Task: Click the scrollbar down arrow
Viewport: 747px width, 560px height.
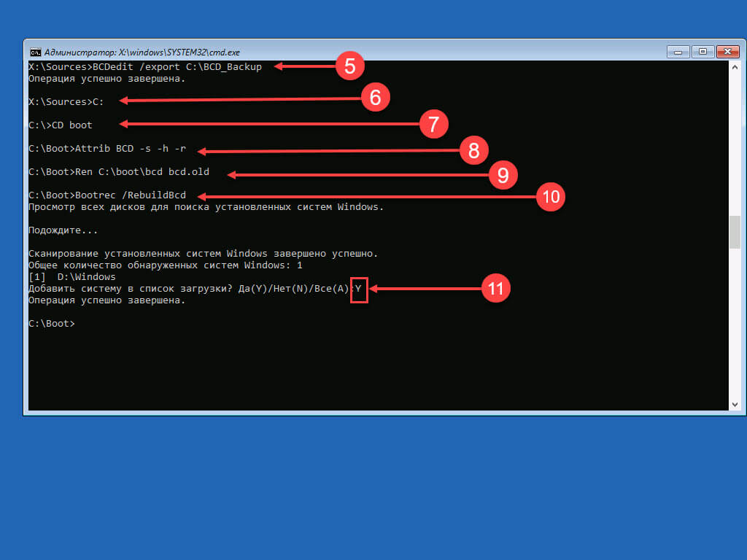Action: (x=735, y=404)
